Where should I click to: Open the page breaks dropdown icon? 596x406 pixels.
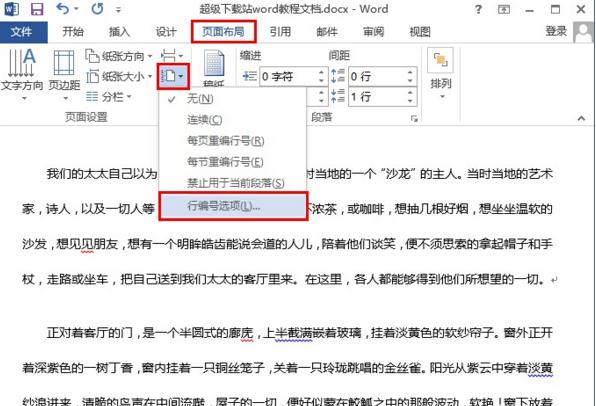pyautogui.click(x=172, y=56)
